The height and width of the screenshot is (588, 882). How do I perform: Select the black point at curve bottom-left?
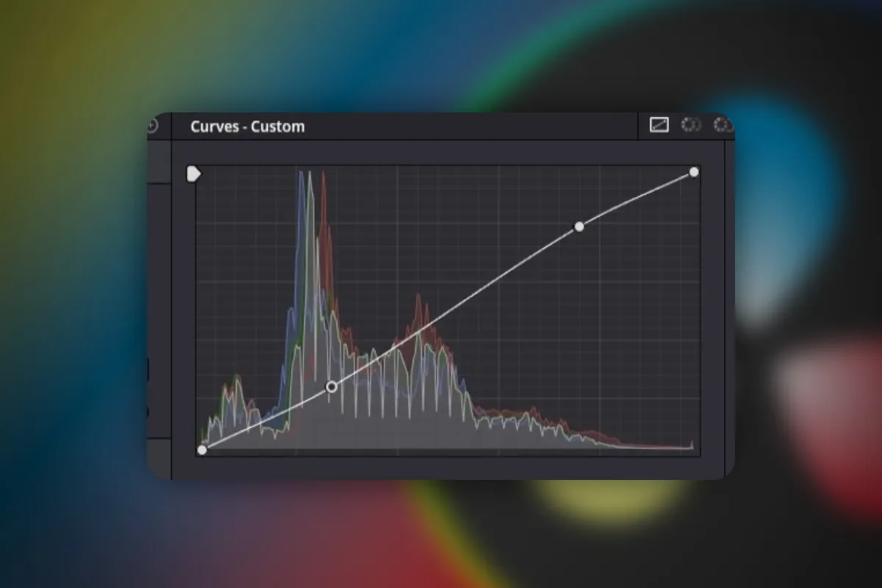pos(202,450)
